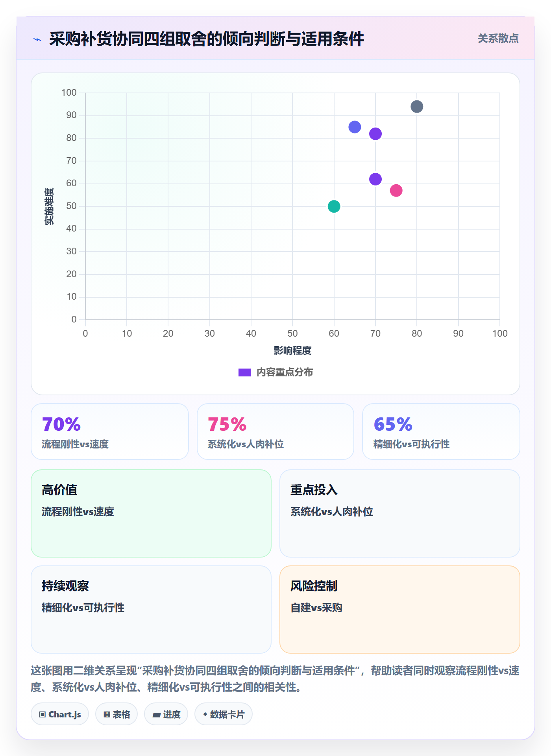The image size is (551, 756).
Task: Open the 持续观察 quadrant card
Action: (151, 610)
